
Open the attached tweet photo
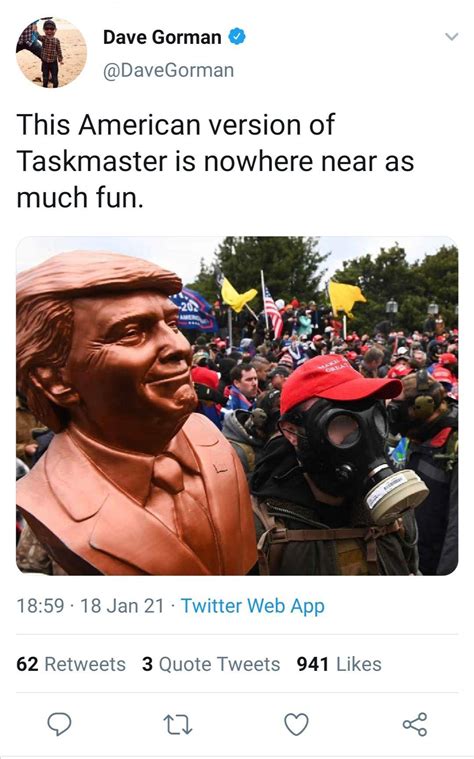pyautogui.click(x=237, y=406)
